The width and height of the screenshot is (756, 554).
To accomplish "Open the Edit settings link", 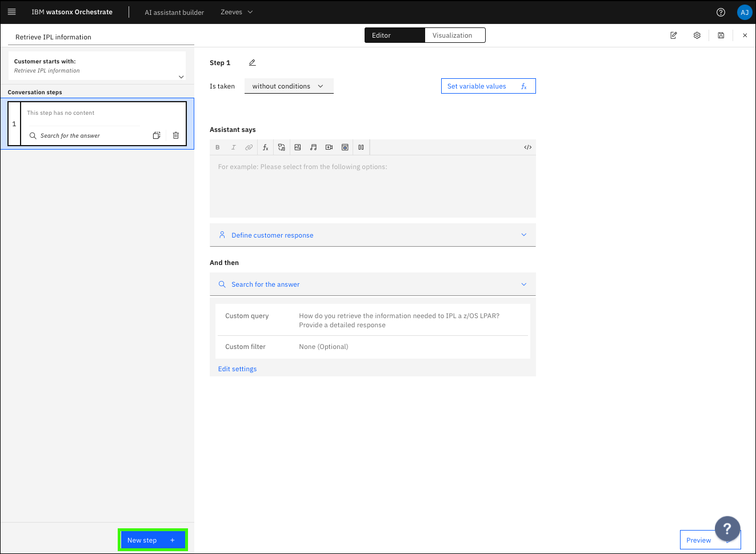I will (238, 369).
